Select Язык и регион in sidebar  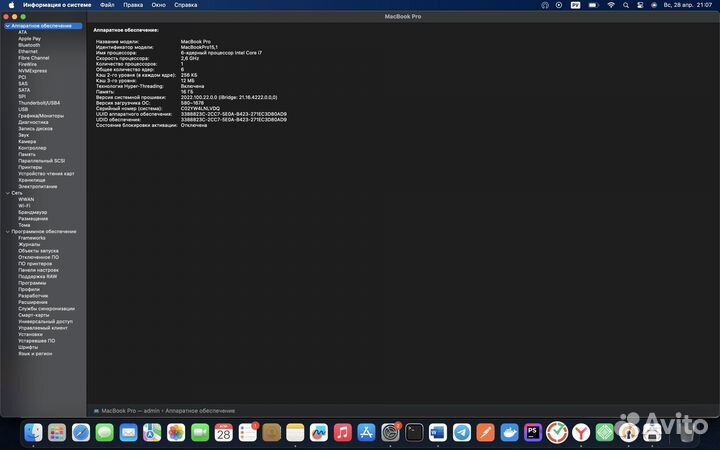click(35, 354)
